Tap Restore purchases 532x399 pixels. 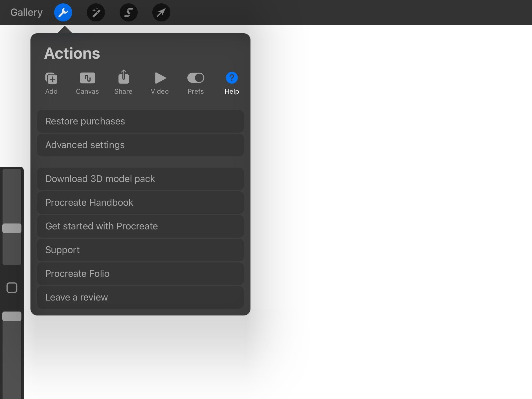140,121
